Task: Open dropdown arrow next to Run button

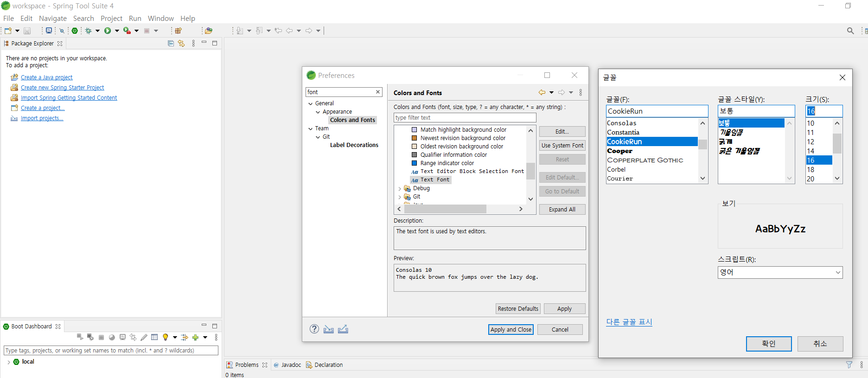Action: [x=117, y=31]
